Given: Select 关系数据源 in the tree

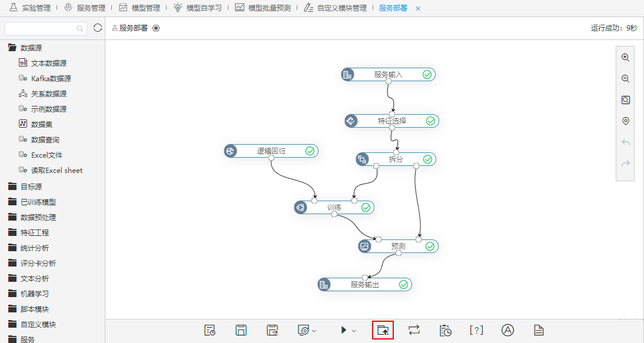Looking at the screenshot, I should click(x=43, y=94).
